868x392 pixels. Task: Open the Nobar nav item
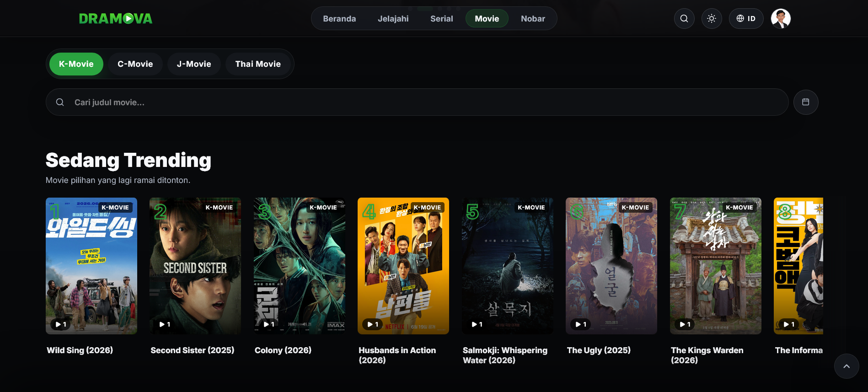click(x=533, y=19)
